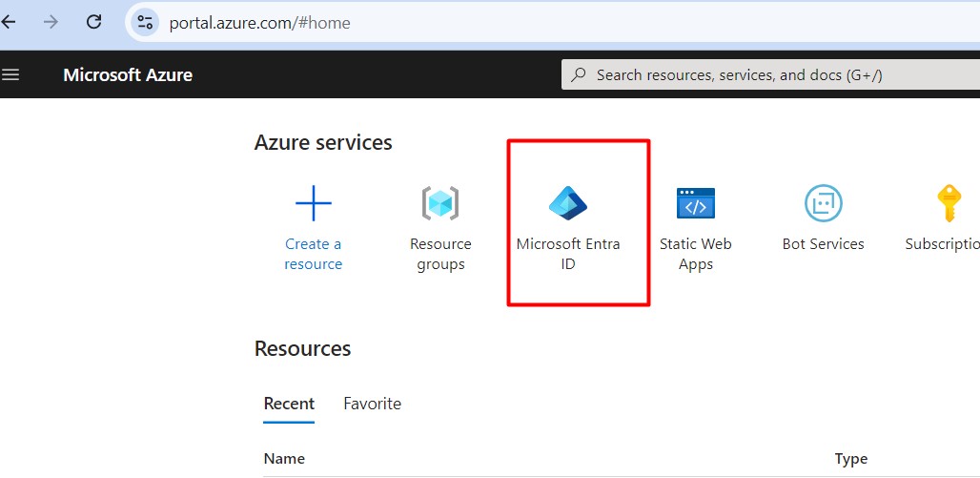Click the browser forward arrow
Screen dimensions: 980x478
coord(51,23)
